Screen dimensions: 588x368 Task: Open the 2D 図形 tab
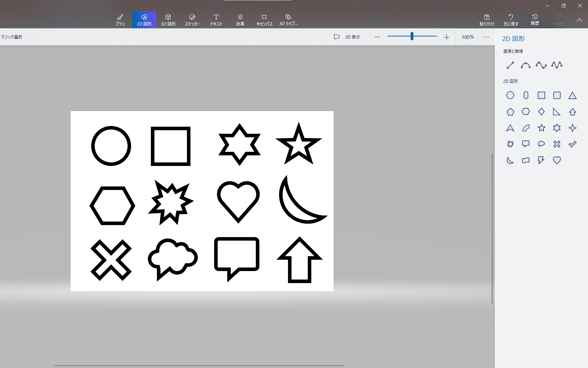click(x=144, y=20)
